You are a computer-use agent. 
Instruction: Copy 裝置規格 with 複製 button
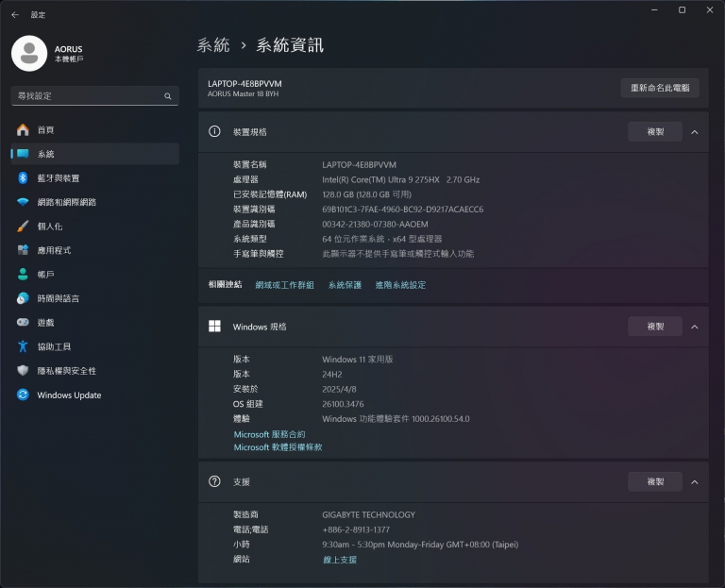[x=655, y=132]
